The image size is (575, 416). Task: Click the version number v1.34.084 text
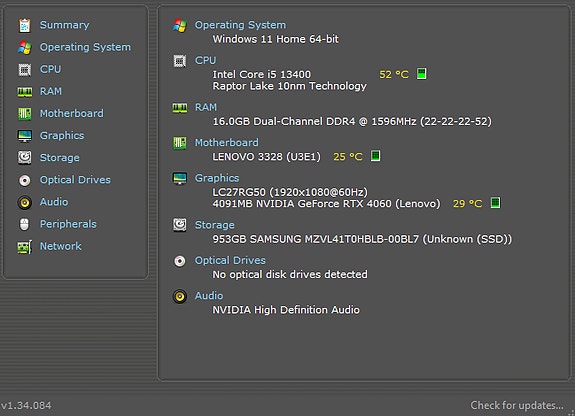pos(26,405)
